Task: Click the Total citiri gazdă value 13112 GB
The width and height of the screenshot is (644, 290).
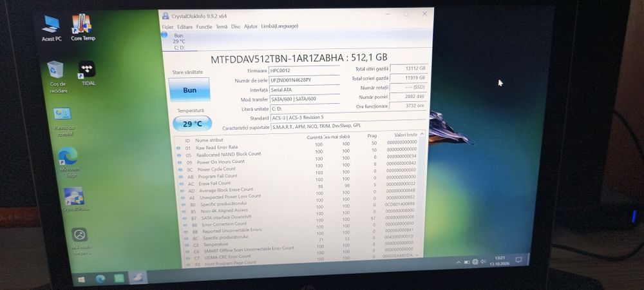Action: pos(408,68)
